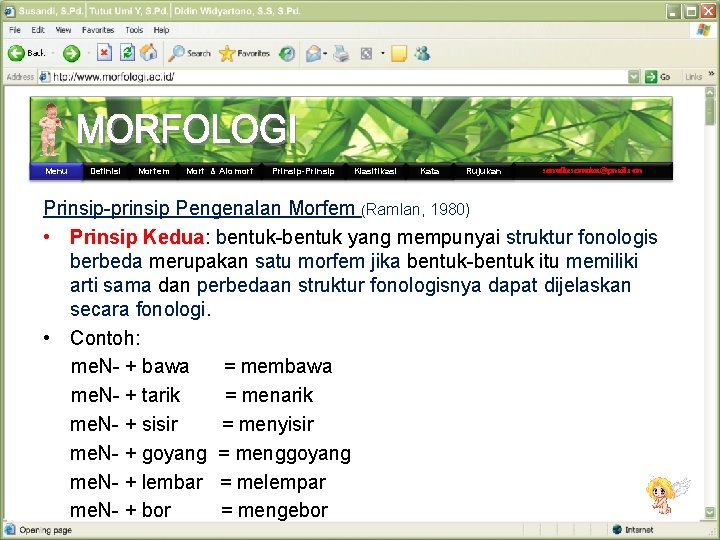Stop page loading with red X icon
The height and width of the screenshot is (540, 720).
tap(104, 53)
